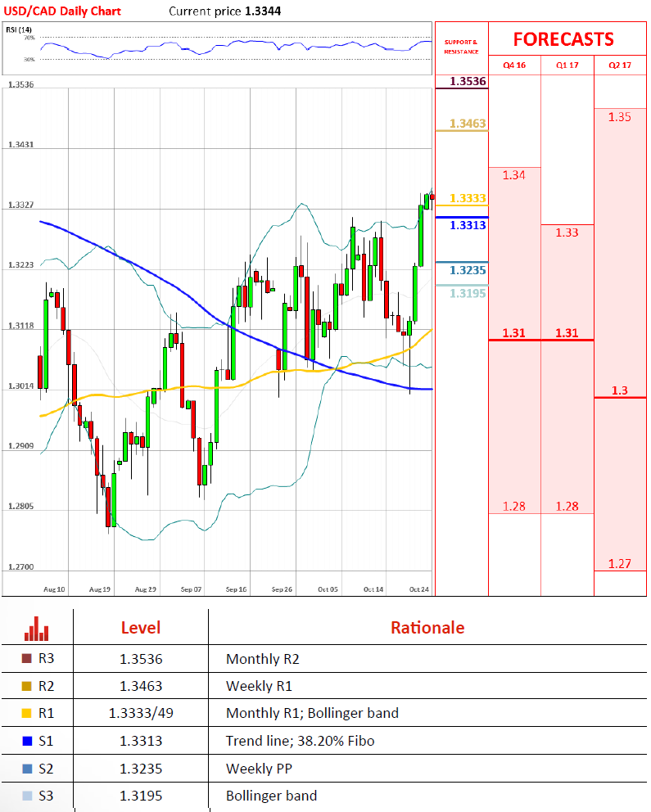Image resolution: width=651 pixels, height=812 pixels.
Task: Click the Q2 17 column header
Action: coord(620,65)
